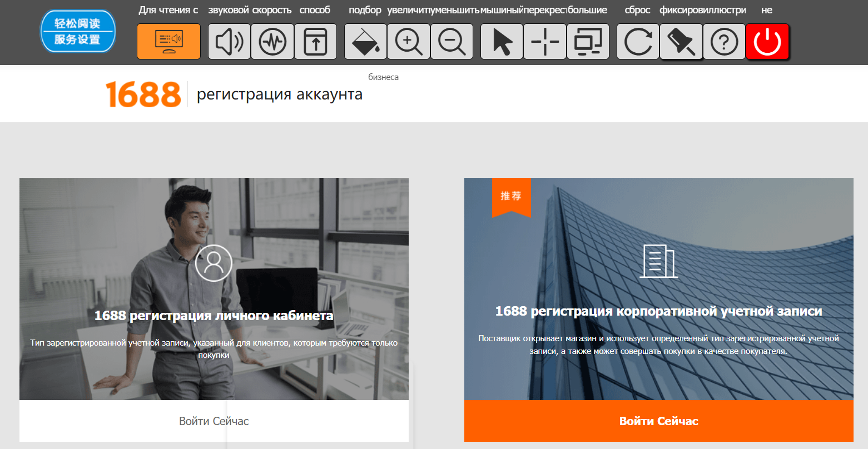Image resolution: width=868 pixels, height=449 pixels.
Task: Pin the toolbar with the pushpin icon
Action: click(681, 41)
